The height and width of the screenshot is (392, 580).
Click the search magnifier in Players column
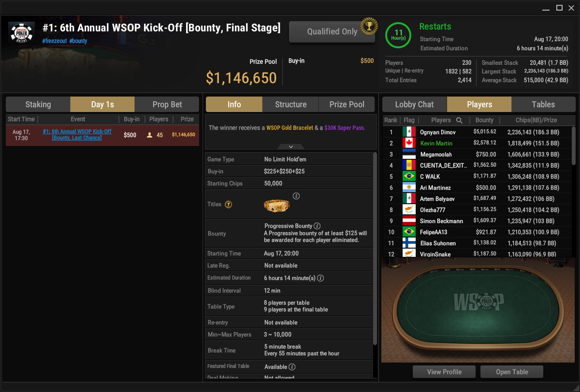pyautogui.click(x=459, y=120)
